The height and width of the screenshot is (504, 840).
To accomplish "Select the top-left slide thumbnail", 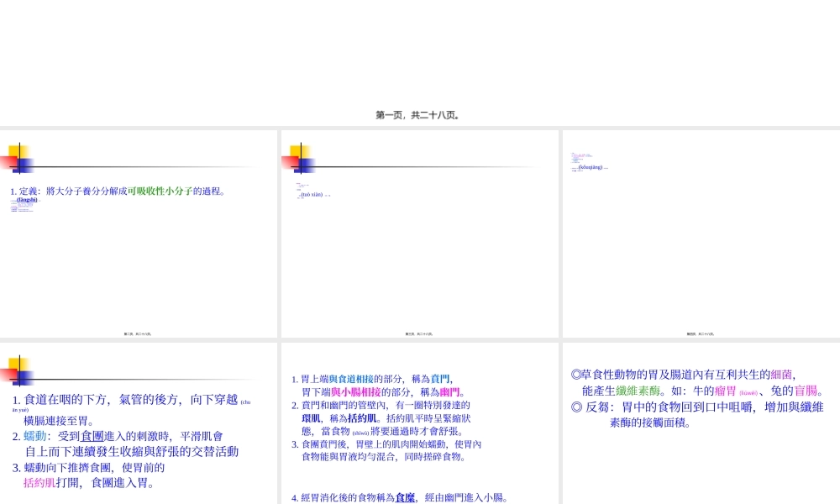I will pyautogui.click(x=139, y=233).
